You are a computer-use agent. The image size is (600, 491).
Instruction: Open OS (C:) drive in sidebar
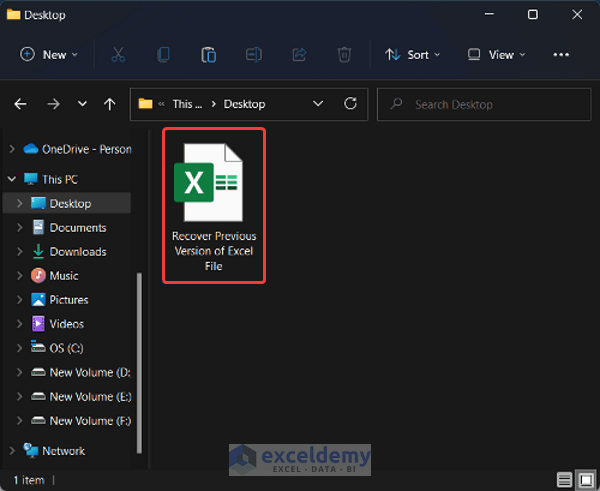(57, 347)
